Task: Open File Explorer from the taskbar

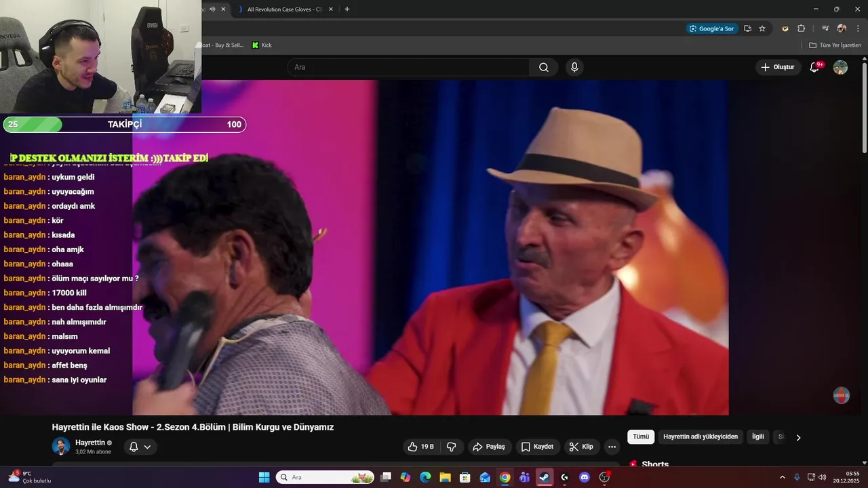Action: 445,477
